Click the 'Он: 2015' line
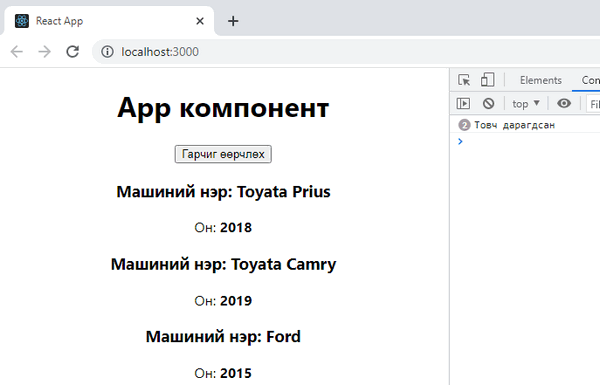The image size is (600, 385). point(223,373)
